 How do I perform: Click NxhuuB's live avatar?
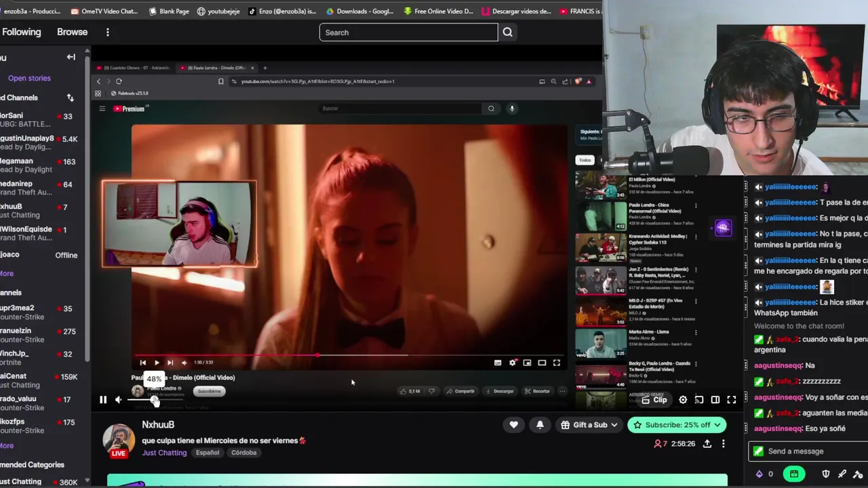click(x=119, y=441)
